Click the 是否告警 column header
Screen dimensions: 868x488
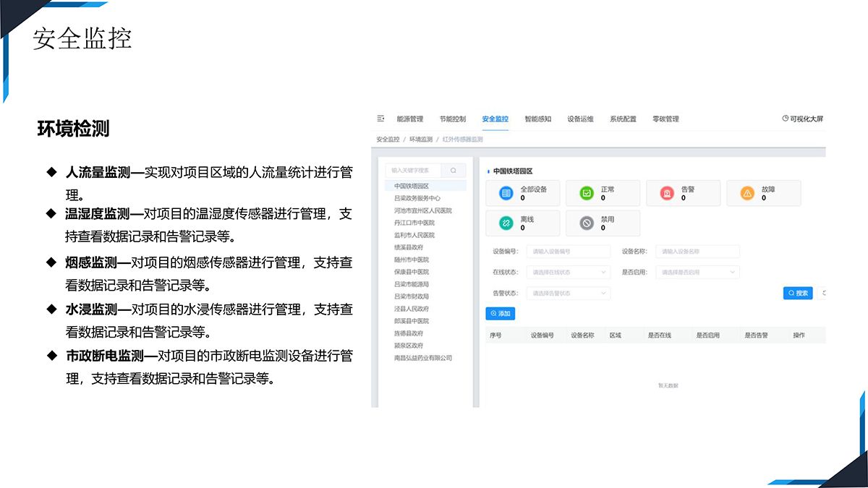[x=757, y=335]
